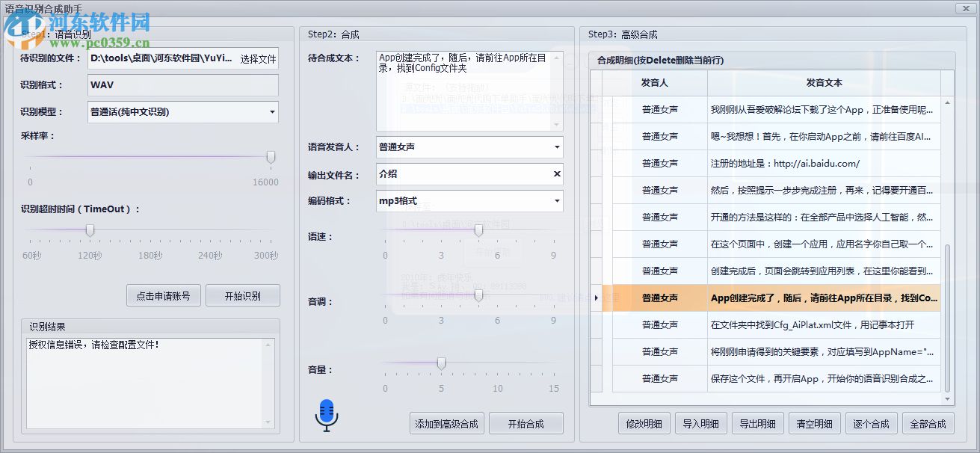Open the 编码格式 dropdown showing mp3格式
The image size is (980, 453).
pyautogui.click(x=557, y=201)
